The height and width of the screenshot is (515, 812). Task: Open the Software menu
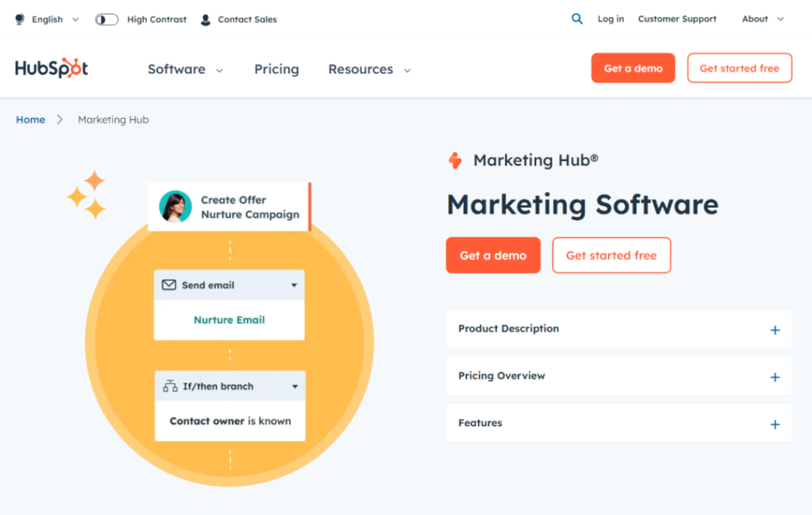[185, 69]
